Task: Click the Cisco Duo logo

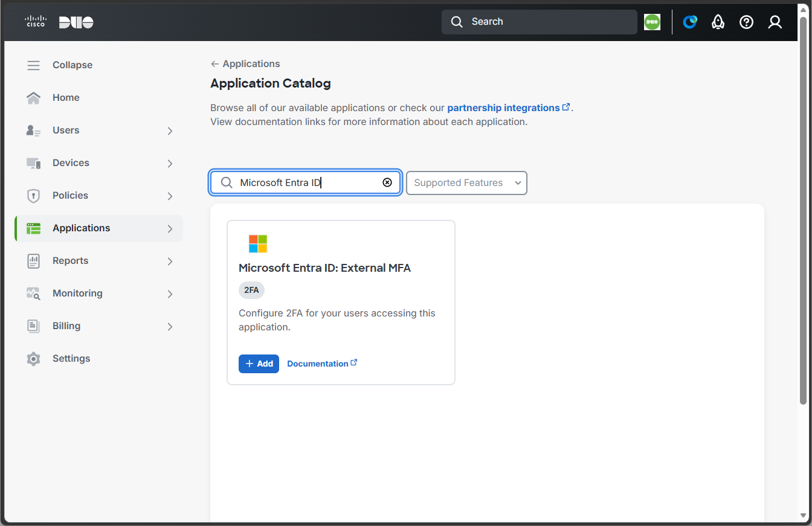Action: coord(59,22)
